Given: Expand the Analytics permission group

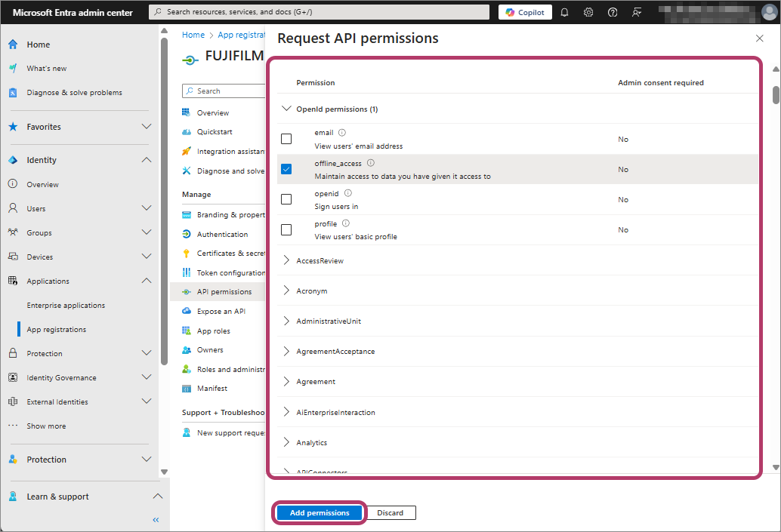Looking at the screenshot, I should click(x=286, y=442).
